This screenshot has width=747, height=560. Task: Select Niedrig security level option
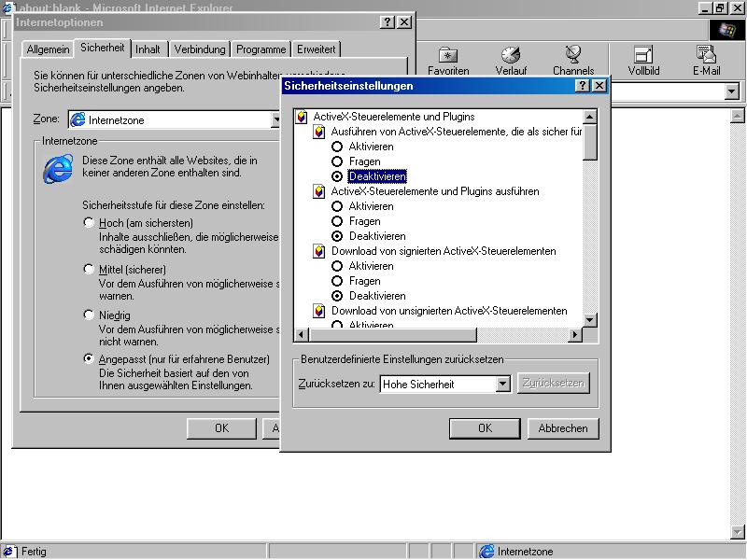[x=90, y=315]
